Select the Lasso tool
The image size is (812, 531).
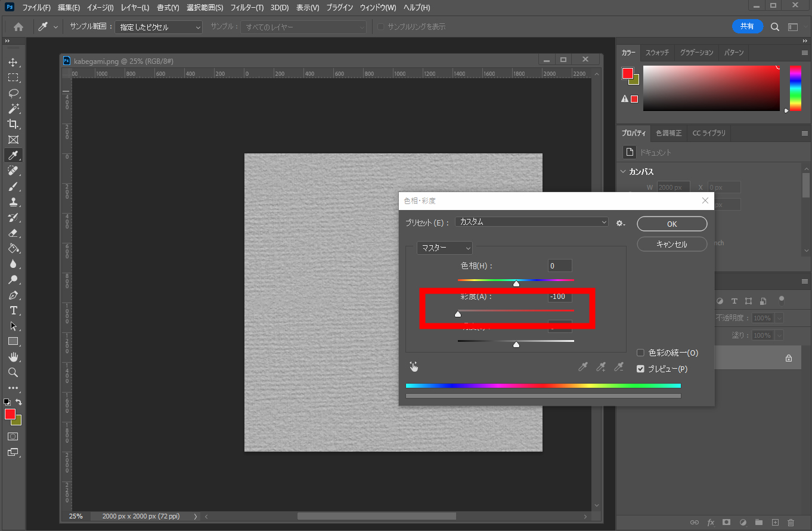[13, 93]
